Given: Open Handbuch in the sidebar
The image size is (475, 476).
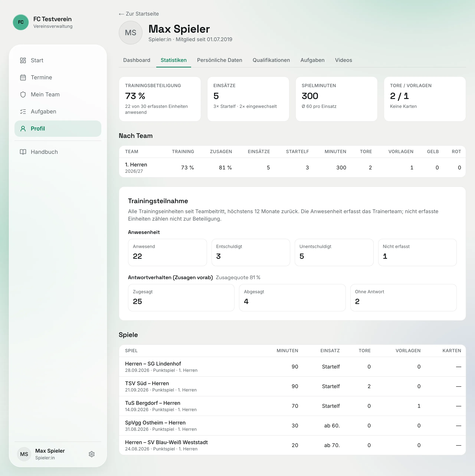Looking at the screenshot, I should 58,152.
